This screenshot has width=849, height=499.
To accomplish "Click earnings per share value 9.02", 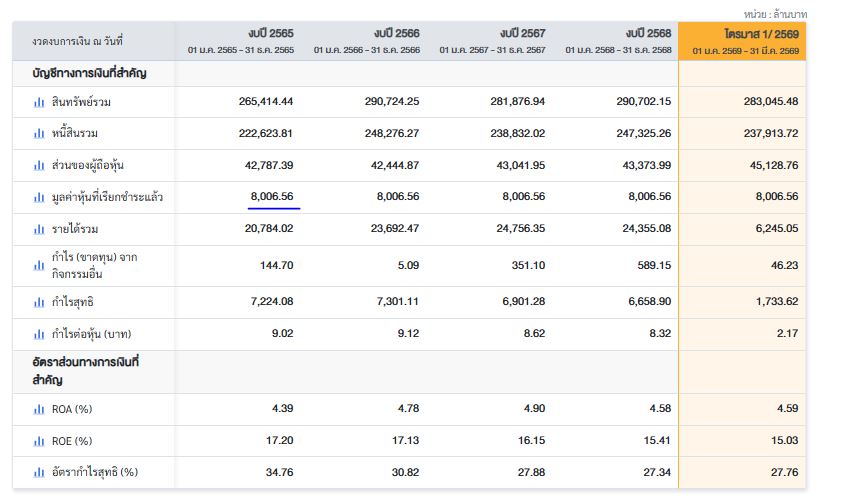I will click(283, 333).
